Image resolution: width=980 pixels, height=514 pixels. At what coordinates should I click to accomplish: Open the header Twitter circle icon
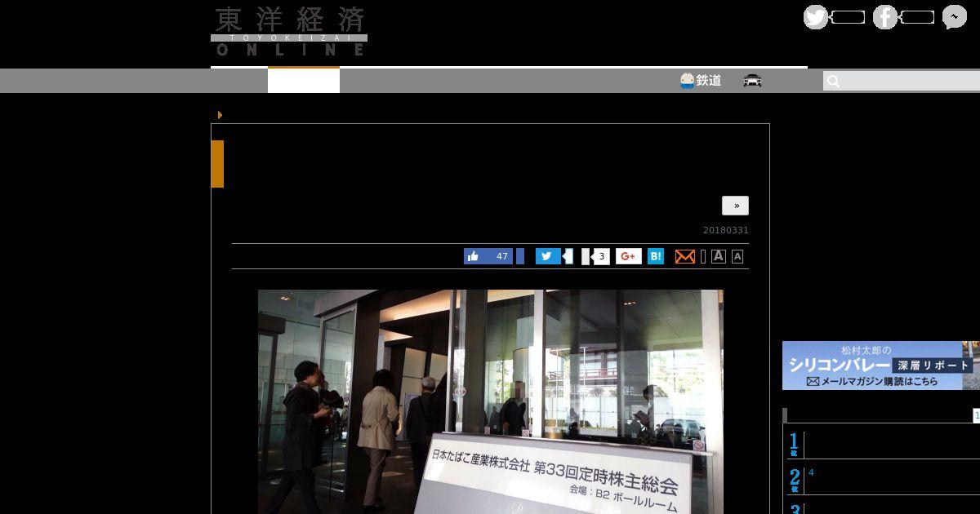coord(816,17)
